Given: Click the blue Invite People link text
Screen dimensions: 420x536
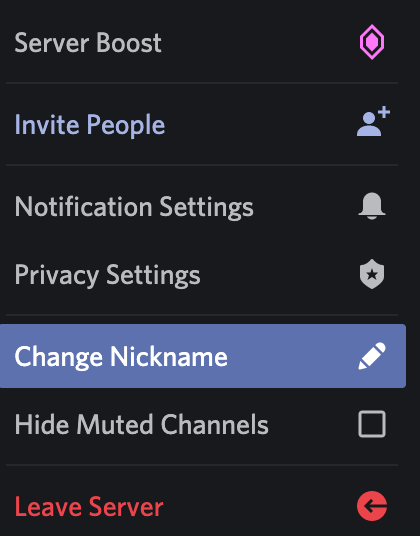Looking at the screenshot, I should pyautogui.click(x=90, y=125).
